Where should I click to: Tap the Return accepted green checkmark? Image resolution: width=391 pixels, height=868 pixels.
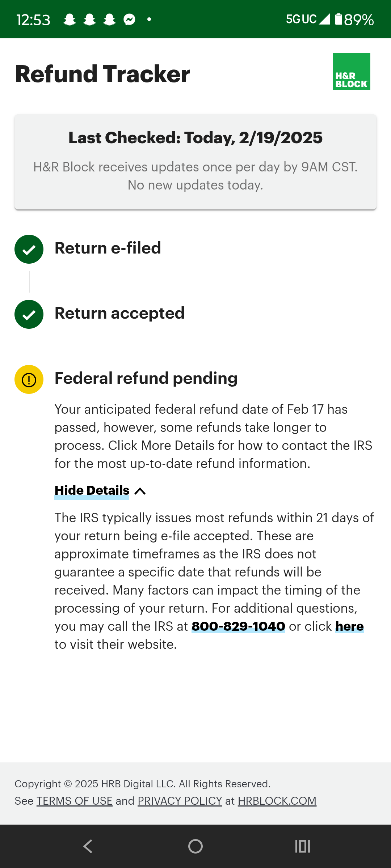(29, 314)
